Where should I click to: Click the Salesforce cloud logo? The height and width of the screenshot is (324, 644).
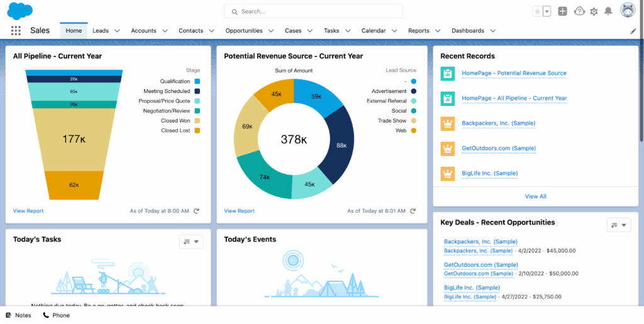19,11
